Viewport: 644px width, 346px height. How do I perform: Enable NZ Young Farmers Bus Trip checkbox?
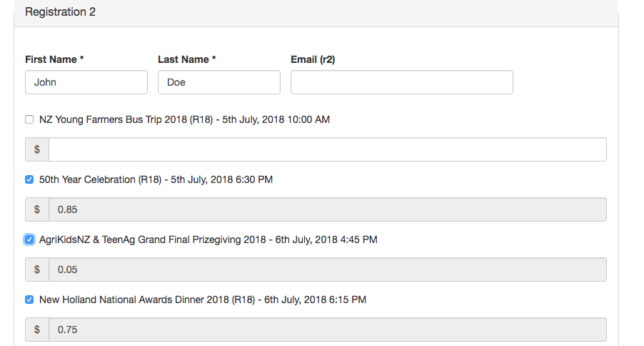[x=29, y=120]
